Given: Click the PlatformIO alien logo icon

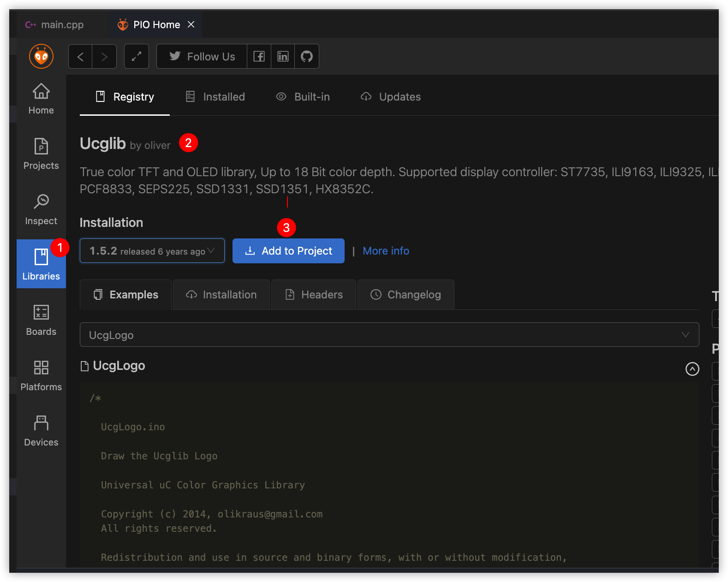Looking at the screenshot, I should click(41, 56).
